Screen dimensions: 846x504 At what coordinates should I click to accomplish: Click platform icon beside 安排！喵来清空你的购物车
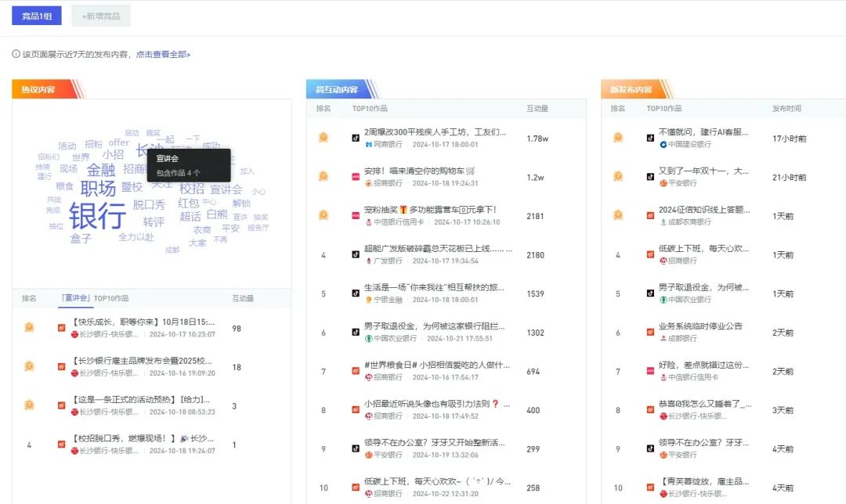tap(356, 177)
